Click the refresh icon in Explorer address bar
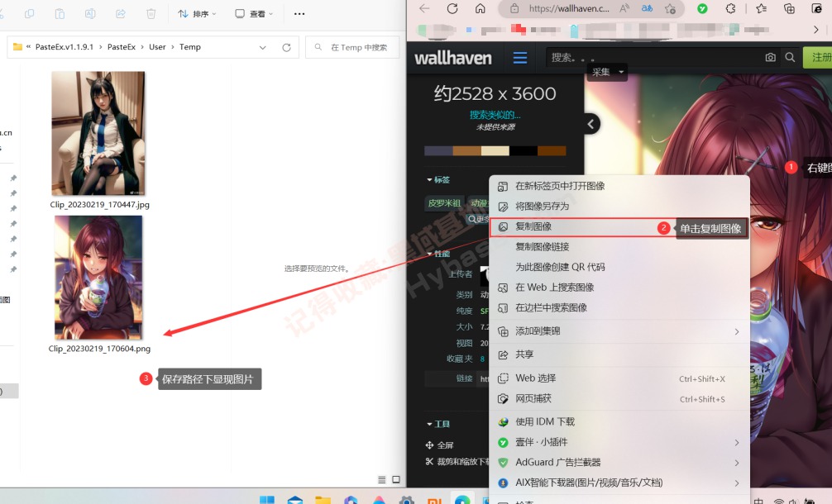 point(286,47)
